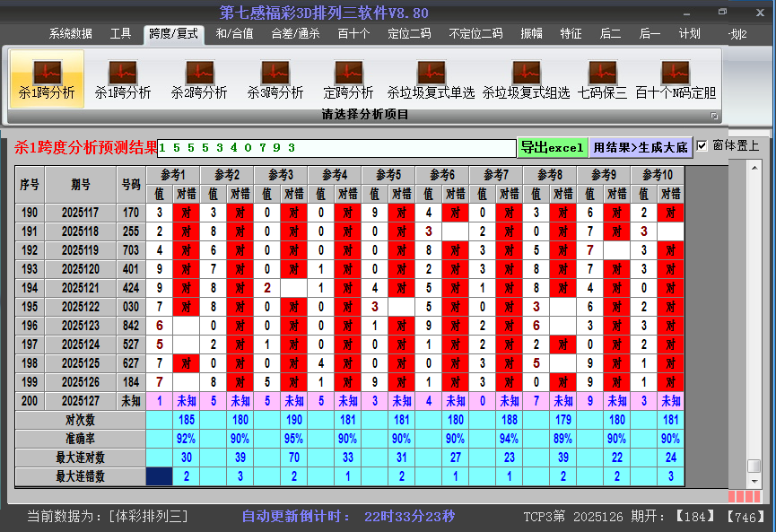Select the highlighted 杀1跨分析 icon

[x=47, y=79]
